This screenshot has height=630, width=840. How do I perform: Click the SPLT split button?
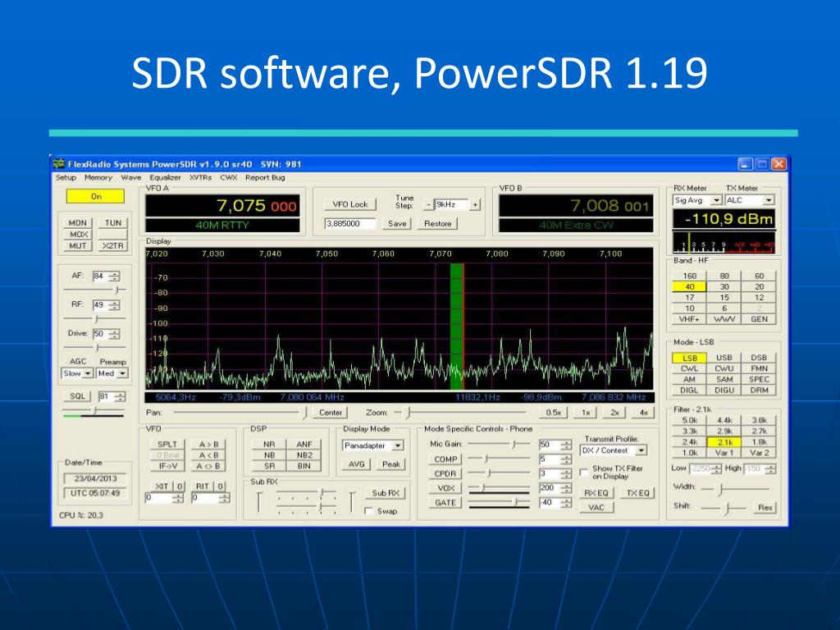coord(167,444)
